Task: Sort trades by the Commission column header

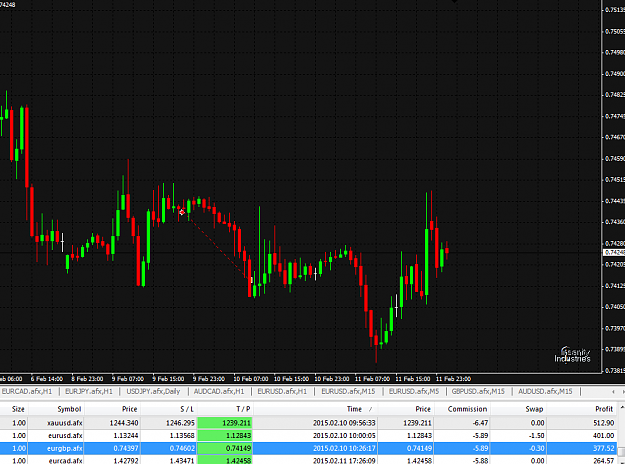Action: pyautogui.click(x=467, y=409)
